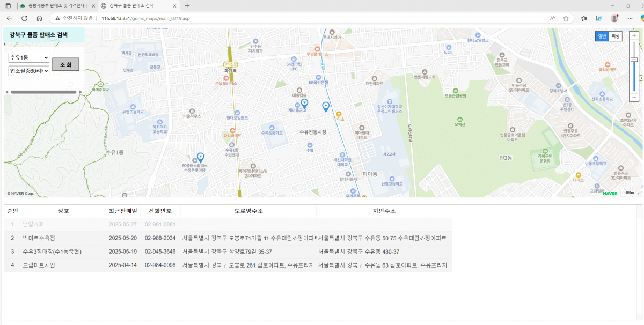Click the map marker above 60플러스활력소
Image resolution: width=644 pixels, height=325 pixels.
tap(201, 157)
